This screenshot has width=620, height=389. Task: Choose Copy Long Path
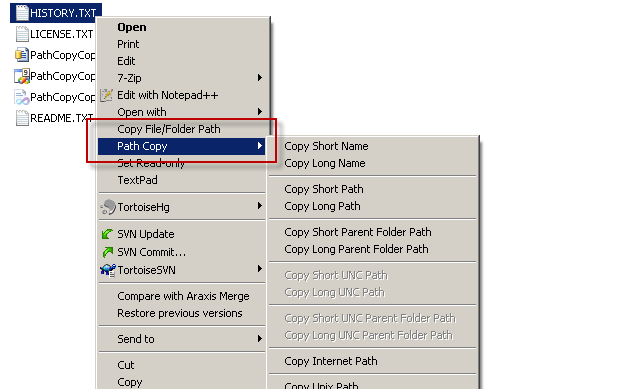(x=322, y=206)
